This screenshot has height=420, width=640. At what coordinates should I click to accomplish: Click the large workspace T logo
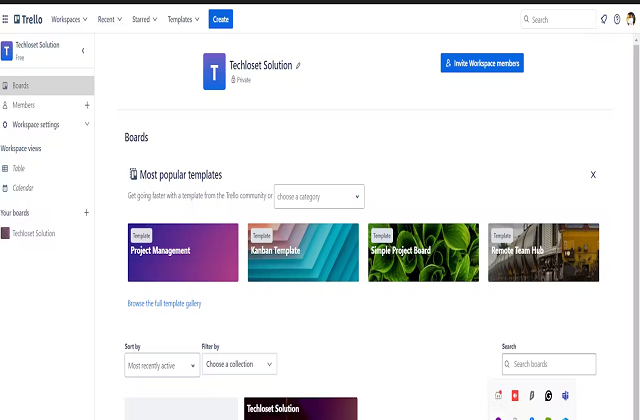tap(214, 71)
